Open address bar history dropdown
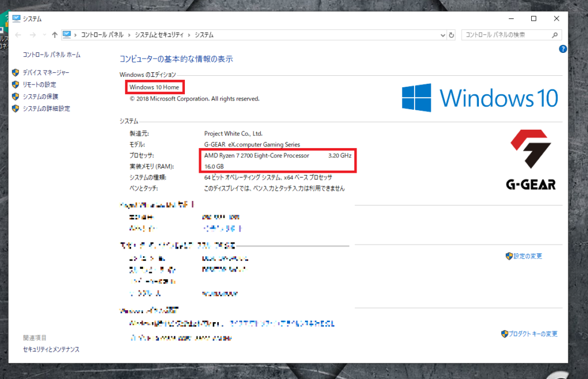The width and height of the screenshot is (588, 379). (443, 35)
